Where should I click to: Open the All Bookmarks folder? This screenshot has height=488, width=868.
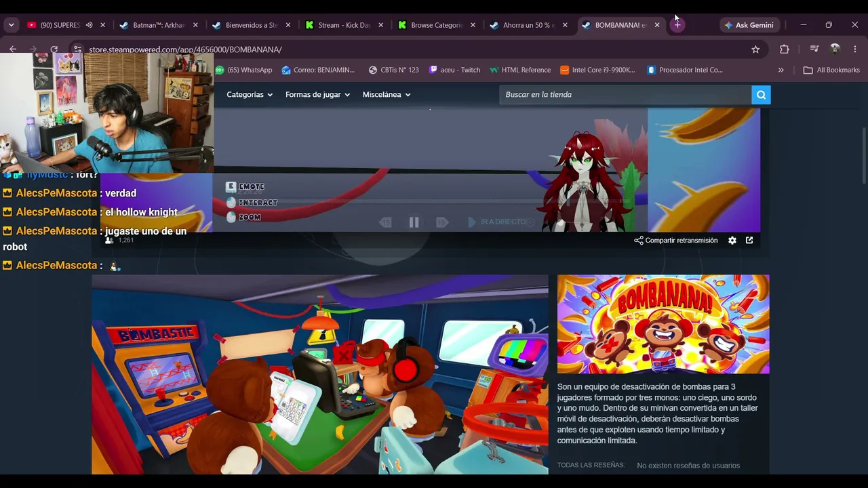[831, 70]
